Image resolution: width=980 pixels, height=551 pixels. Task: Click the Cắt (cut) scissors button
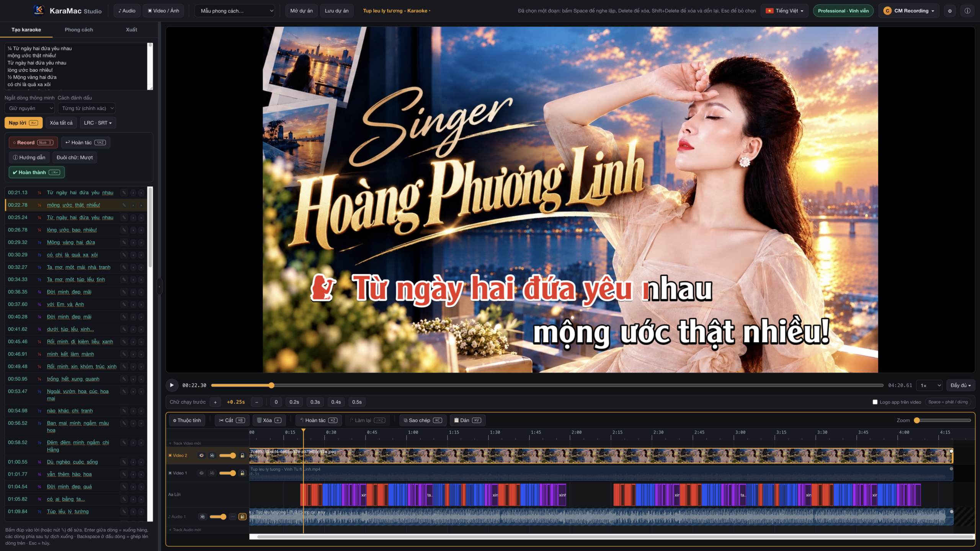pos(232,420)
